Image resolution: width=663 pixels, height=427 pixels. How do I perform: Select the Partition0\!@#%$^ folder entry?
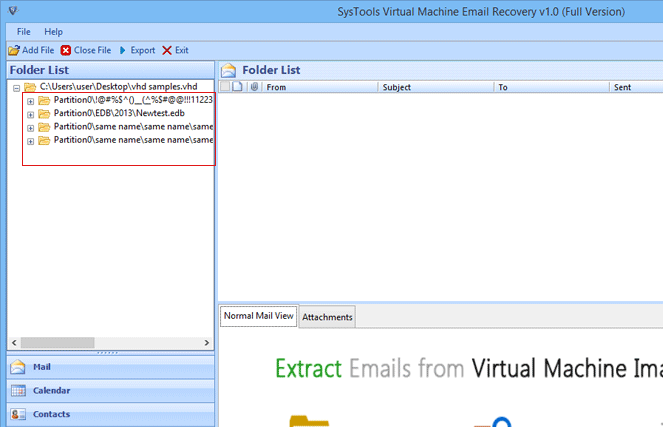coord(133,100)
